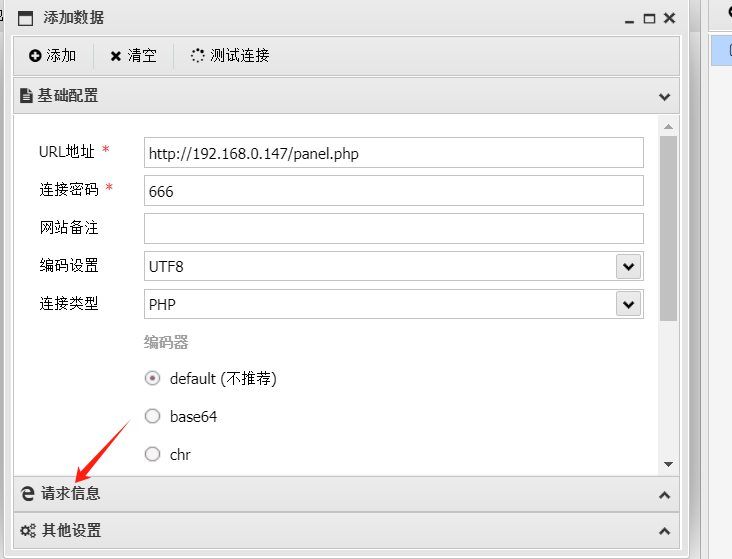
Task: Click the window icon beside the 添加数据 title
Action: pyautogui.click(x=25, y=18)
